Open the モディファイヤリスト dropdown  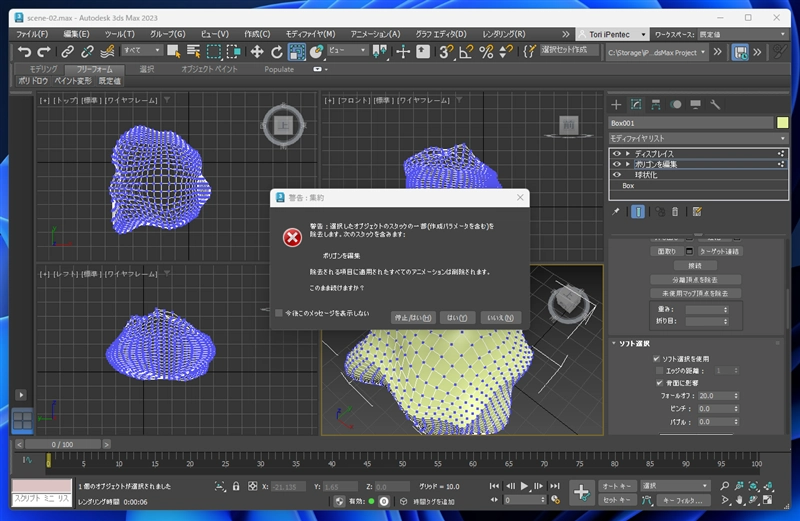coord(698,138)
